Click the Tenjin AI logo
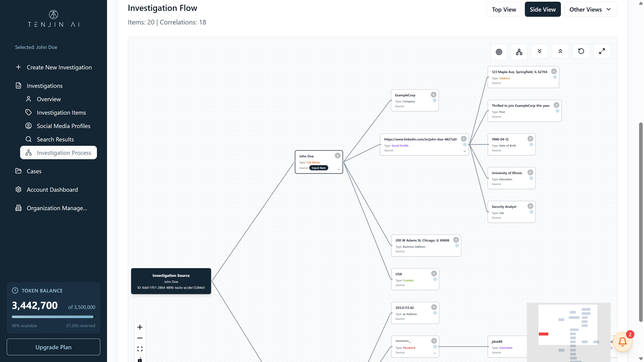The width and height of the screenshot is (644, 362). click(x=53, y=19)
